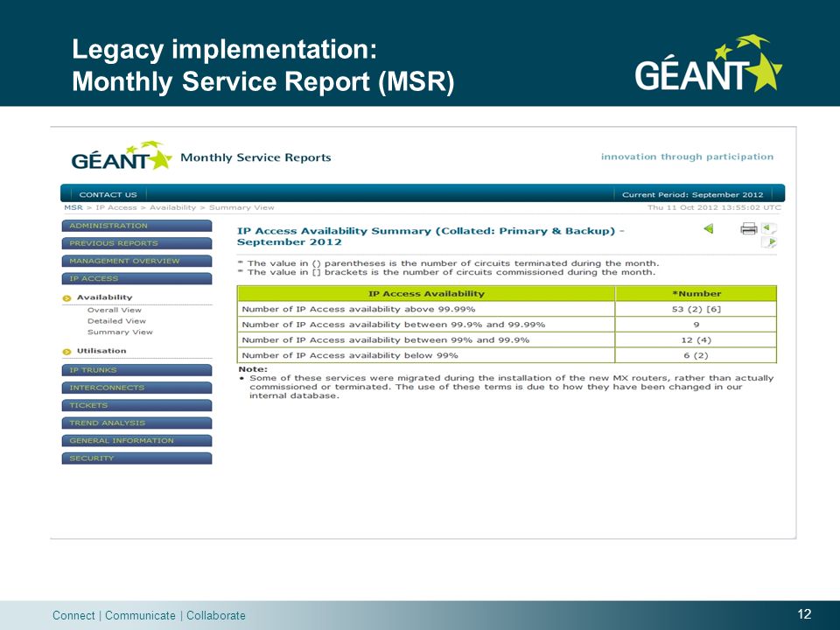Open the TREND ANALYSIS sidebar menu
The image size is (840, 630).
tap(136, 423)
